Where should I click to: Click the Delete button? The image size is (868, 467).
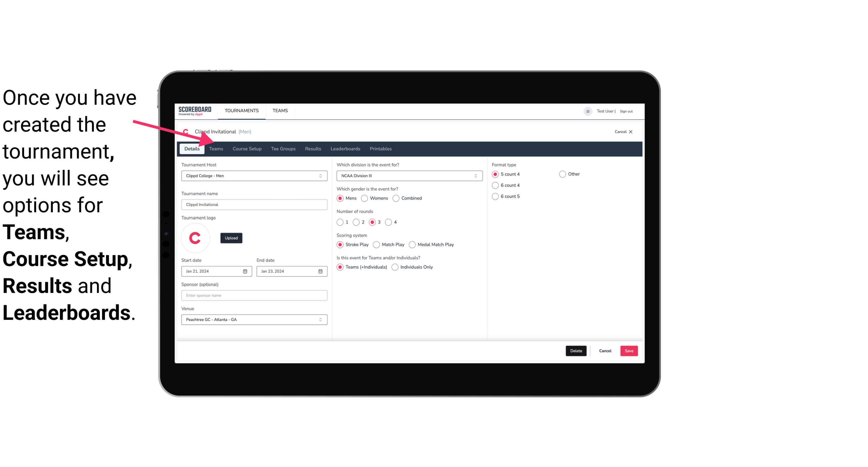click(576, 351)
